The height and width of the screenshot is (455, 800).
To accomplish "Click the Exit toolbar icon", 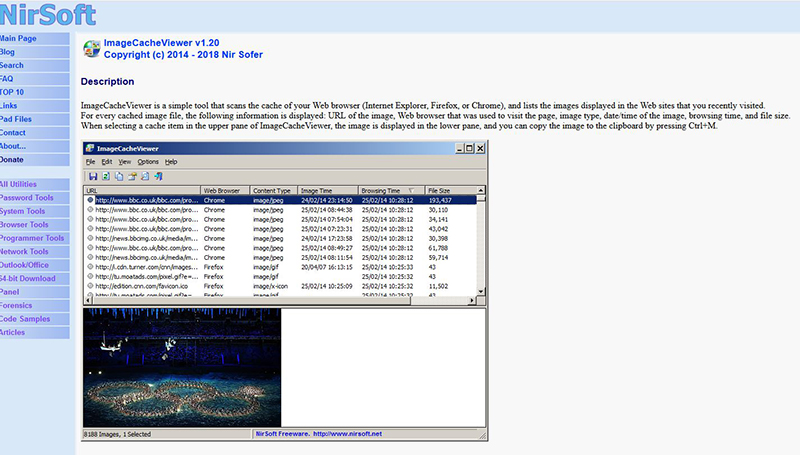I will click(x=159, y=176).
